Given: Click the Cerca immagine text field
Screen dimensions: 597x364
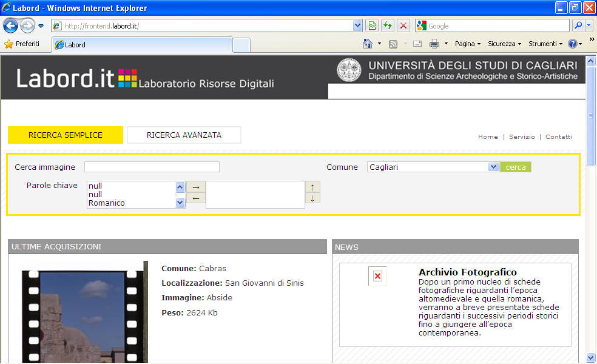Looking at the screenshot, I should pos(152,167).
